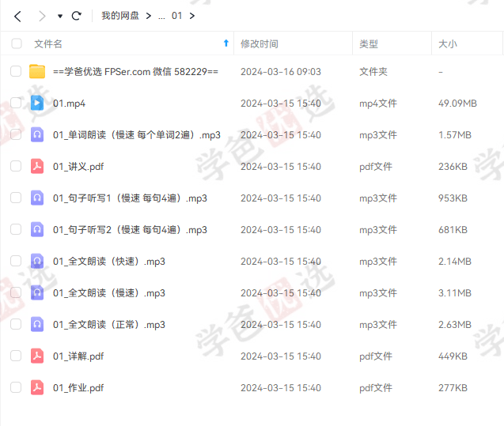The image size is (504, 426).
Task: Open 01_句子听写1（慢速 每句4遍）.mp3
Action: (x=131, y=198)
